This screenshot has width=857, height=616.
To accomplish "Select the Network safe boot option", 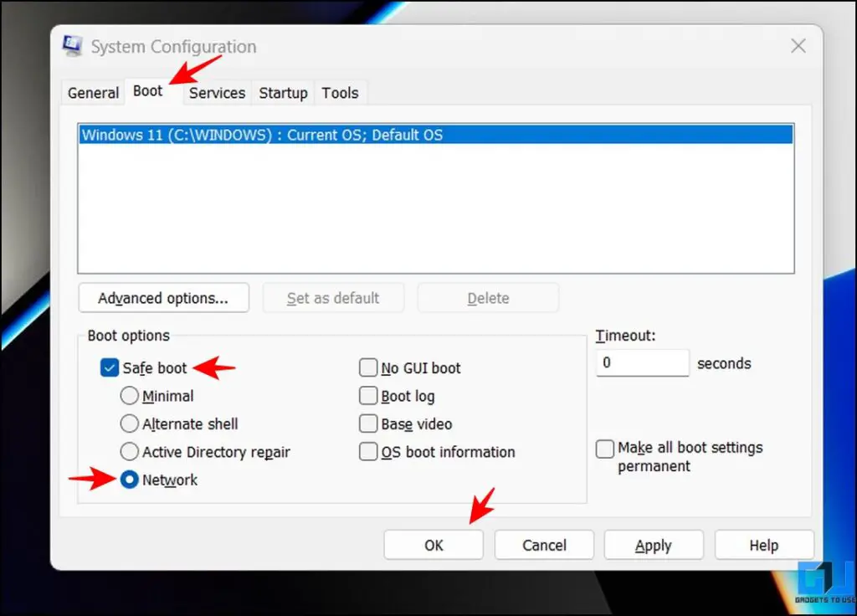I will click(x=130, y=480).
